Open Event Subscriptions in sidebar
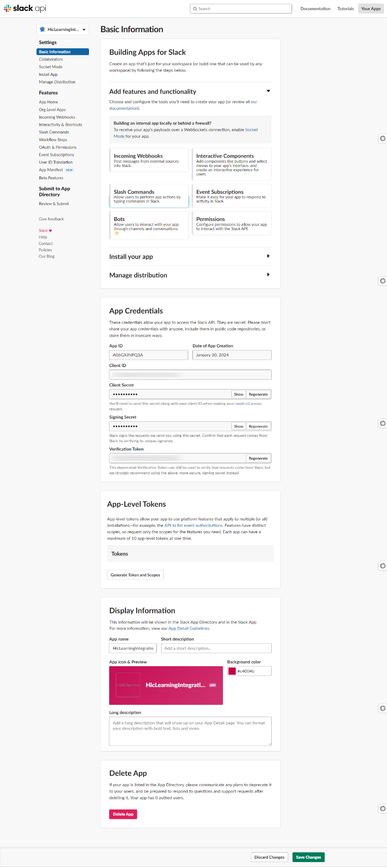The image size is (387, 868). tap(56, 155)
